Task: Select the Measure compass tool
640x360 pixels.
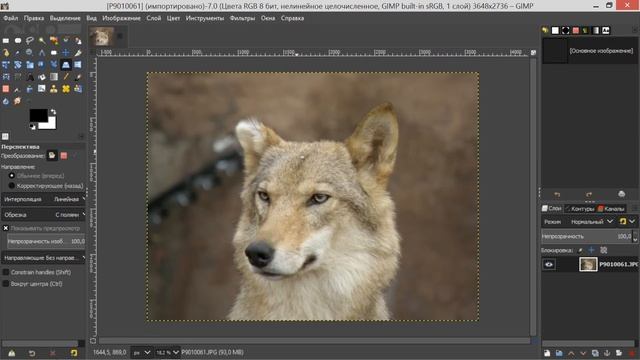Action: click(42, 53)
